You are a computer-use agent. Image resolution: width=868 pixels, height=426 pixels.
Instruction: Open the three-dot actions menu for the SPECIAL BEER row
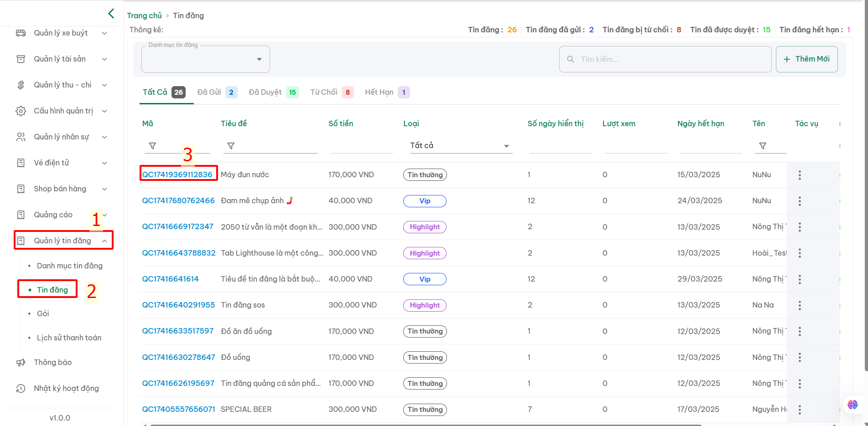[800, 410]
